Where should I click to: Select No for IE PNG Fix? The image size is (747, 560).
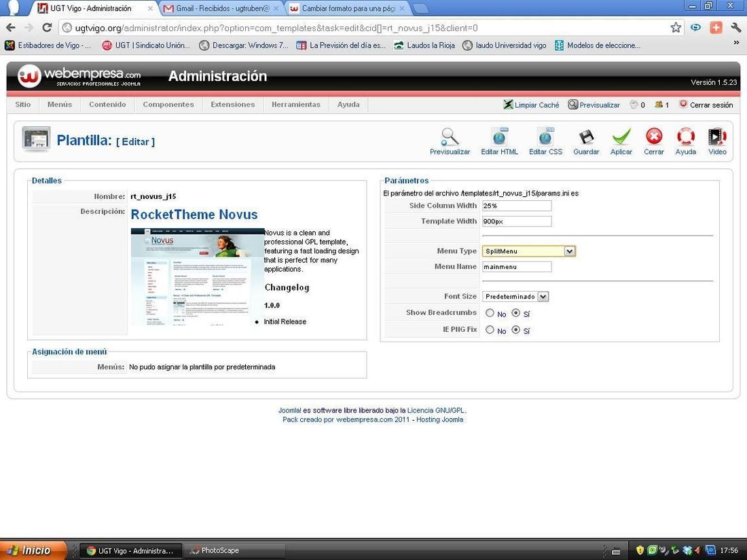coord(490,329)
